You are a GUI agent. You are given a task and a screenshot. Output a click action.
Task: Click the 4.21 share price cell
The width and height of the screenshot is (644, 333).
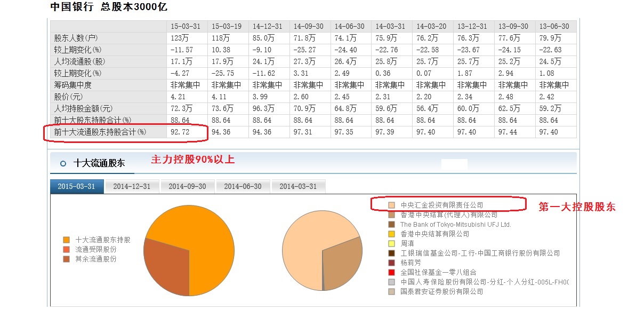(x=178, y=97)
